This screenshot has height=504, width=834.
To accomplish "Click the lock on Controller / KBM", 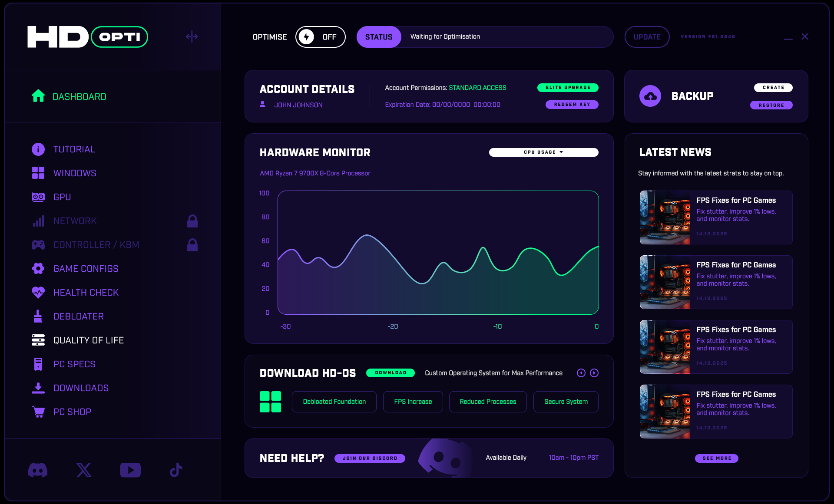I will [192, 245].
